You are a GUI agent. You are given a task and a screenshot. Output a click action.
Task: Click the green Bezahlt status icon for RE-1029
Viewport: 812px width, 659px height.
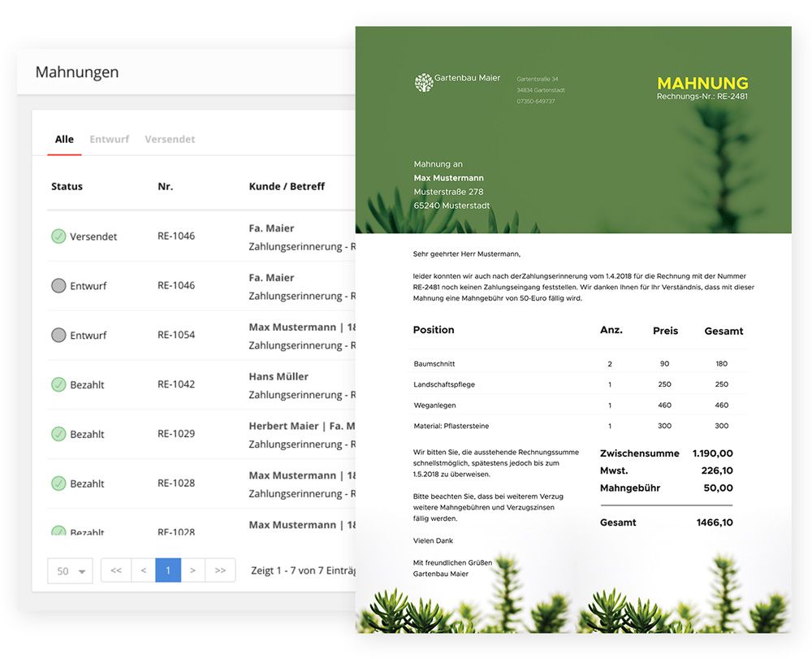tap(58, 434)
